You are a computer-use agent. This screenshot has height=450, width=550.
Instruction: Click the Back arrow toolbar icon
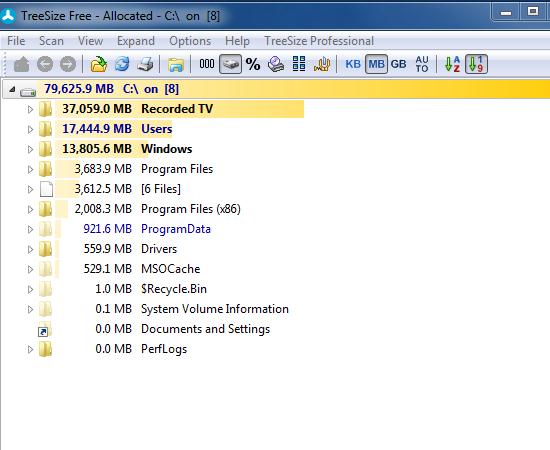tap(45, 65)
